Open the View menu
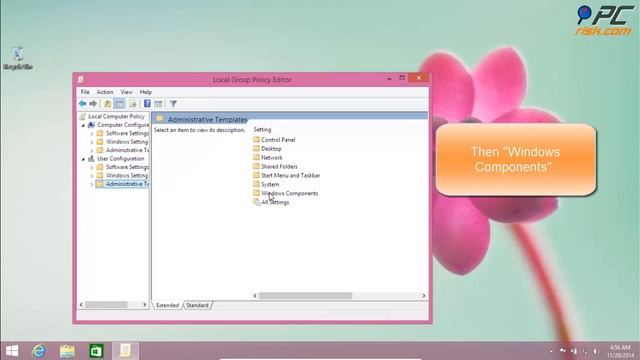Viewport: 640px width, 360px height. coord(127,92)
